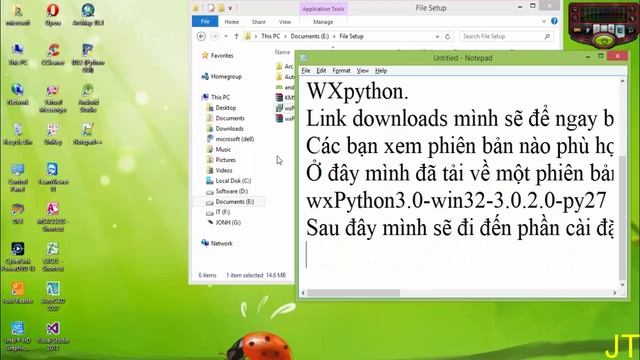Click the Back arrow in File Explorer
Screen dimensions: 640x360
pos(201,36)
